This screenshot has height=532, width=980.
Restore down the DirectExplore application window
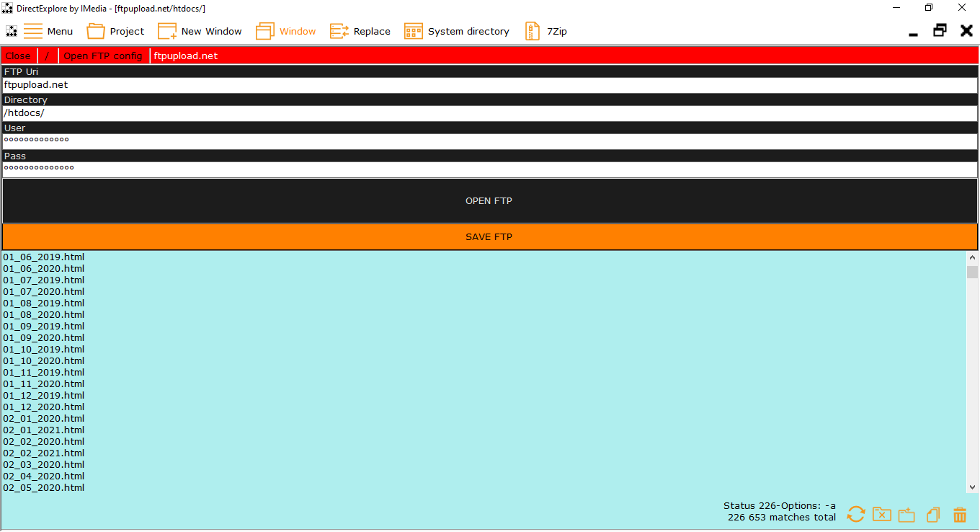(929, 8)
